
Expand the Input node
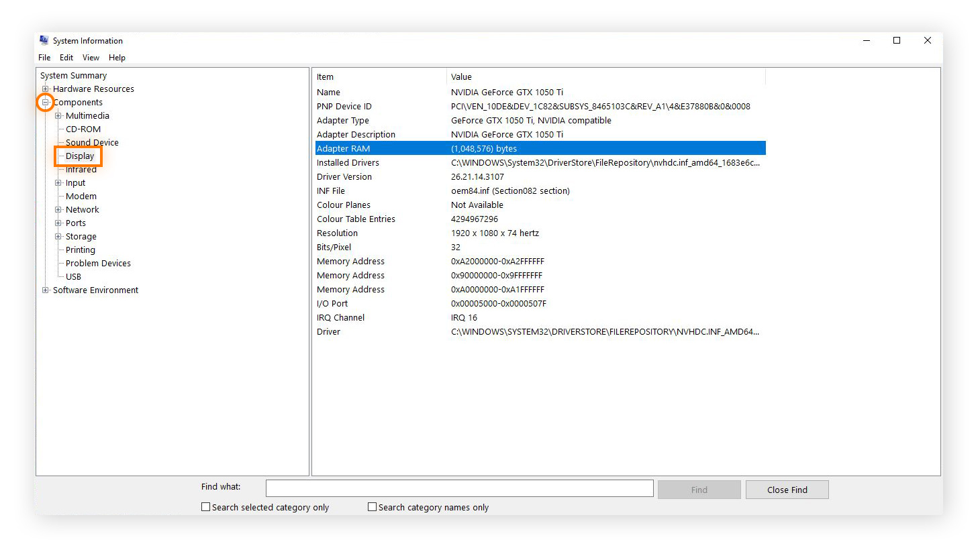click(58, 182)
